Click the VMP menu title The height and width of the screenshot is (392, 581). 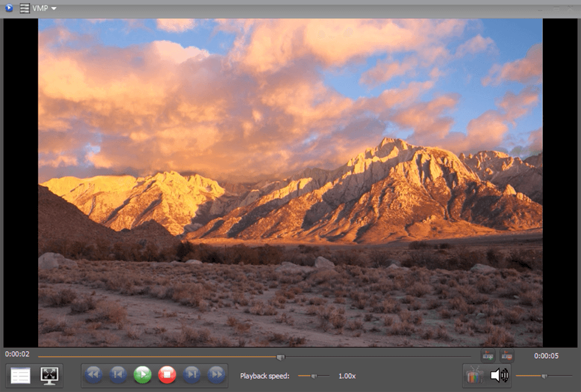41,9
